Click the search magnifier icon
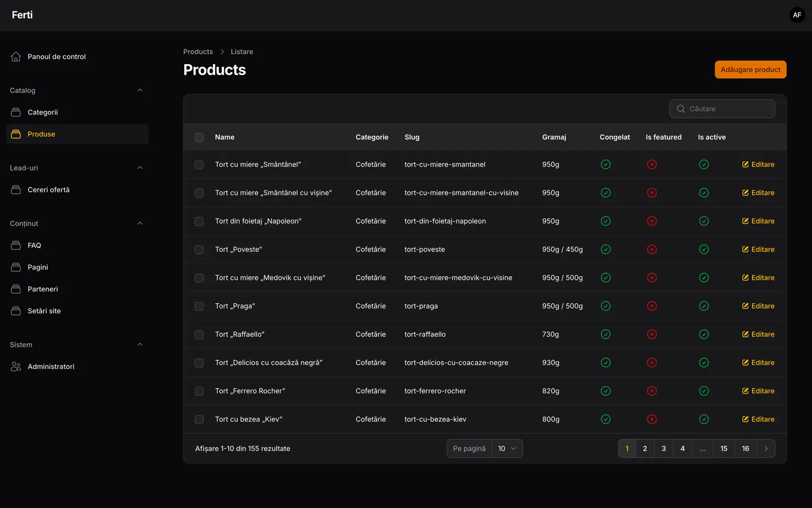This screenshot has width=812, height=508. tap(681, 109)
